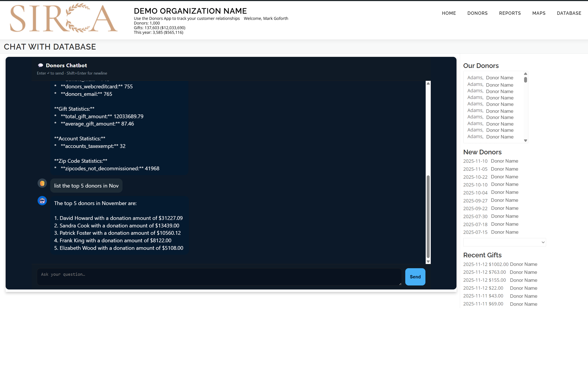Focus the Ask your question input
Screen dimensions: 588x369
219,277
